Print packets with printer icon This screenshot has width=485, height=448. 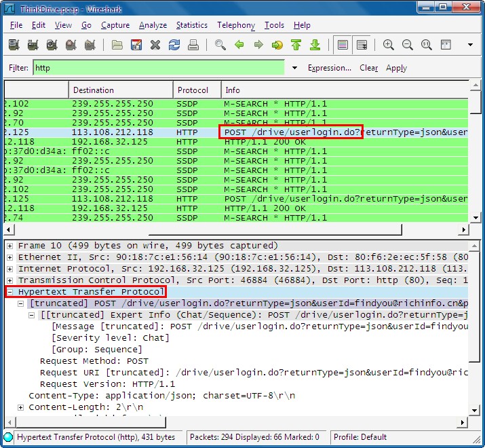coord(193,45)
